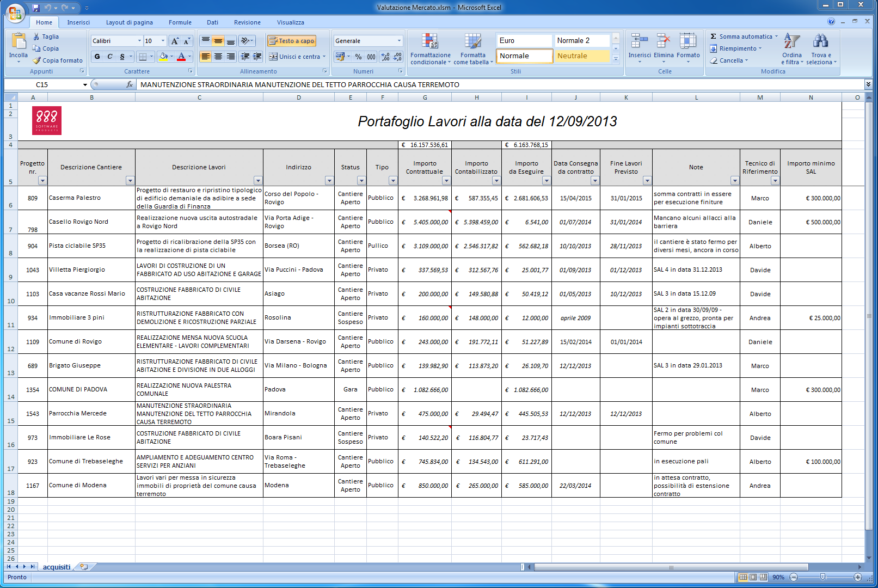Viewport: 878px width, 588px height.
Task: Open the Layout di pagina tab
Action: pos(129,22)
